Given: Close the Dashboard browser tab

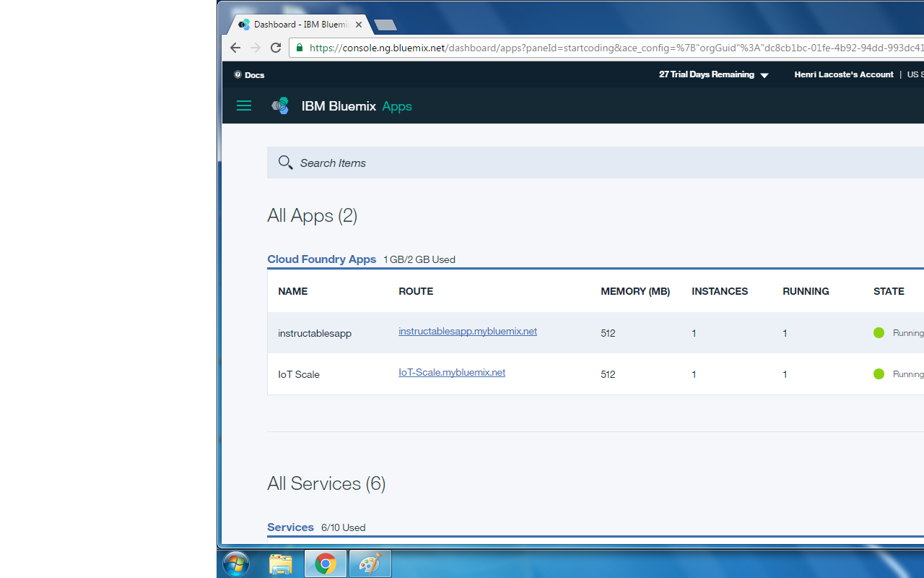Looking at the screenshot, I should pos(359,25).
